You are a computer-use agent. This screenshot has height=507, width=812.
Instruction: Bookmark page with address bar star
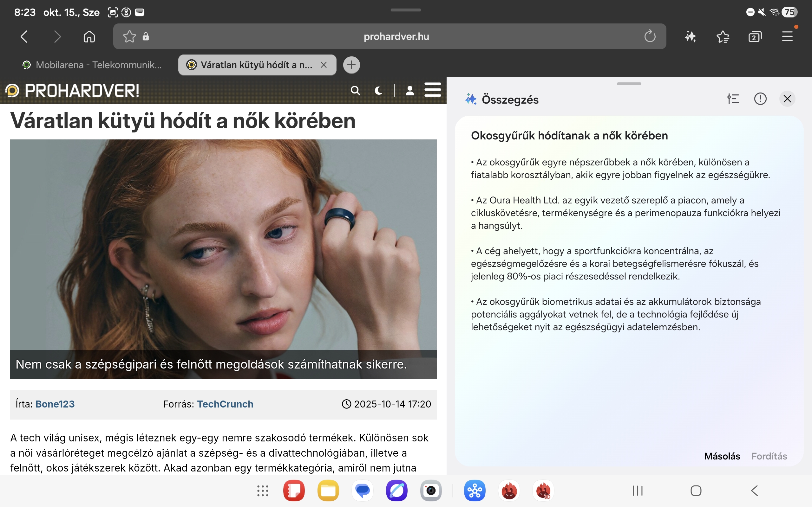(x=129, y=36)
